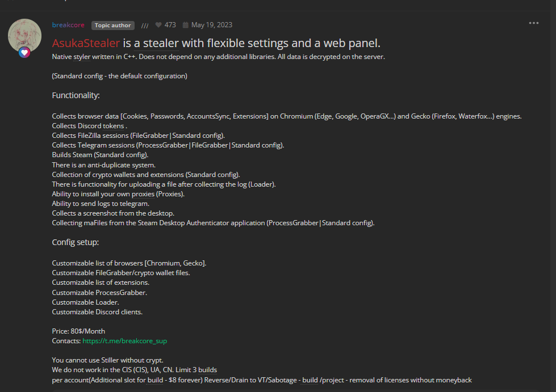Click the May 19, 2023 post date

(211, 25)
